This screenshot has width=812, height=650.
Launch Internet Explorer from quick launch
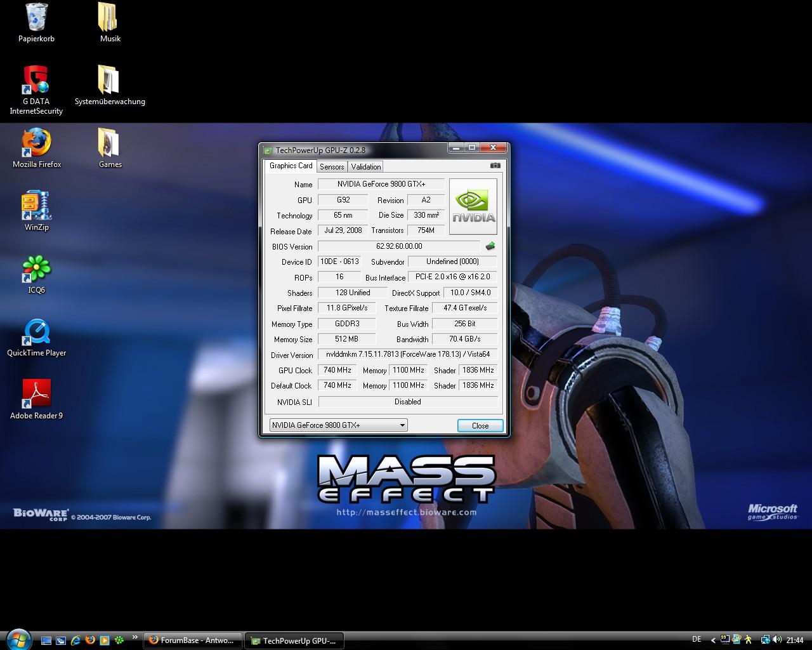click(x=75, y=640)
